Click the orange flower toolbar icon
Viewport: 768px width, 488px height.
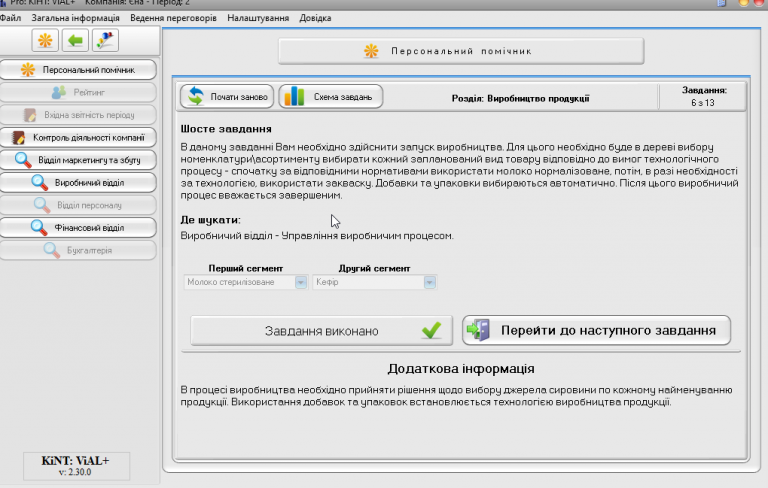click(45, 40)
